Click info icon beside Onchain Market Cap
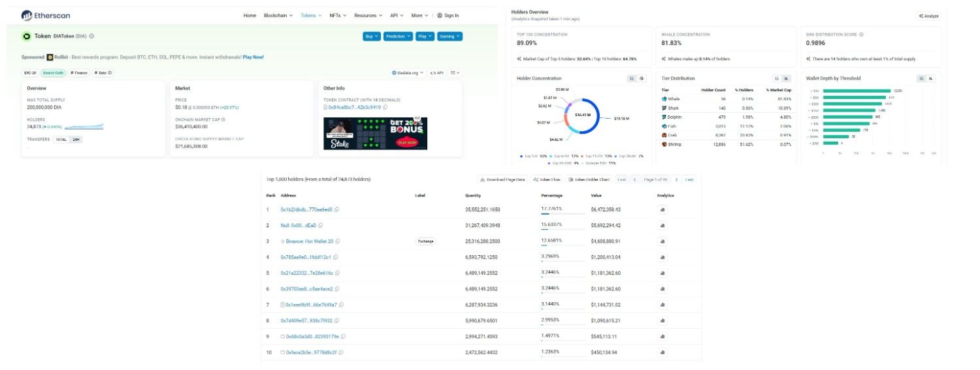The width and height of the screenshot is (980, 370). click(225, 119)
